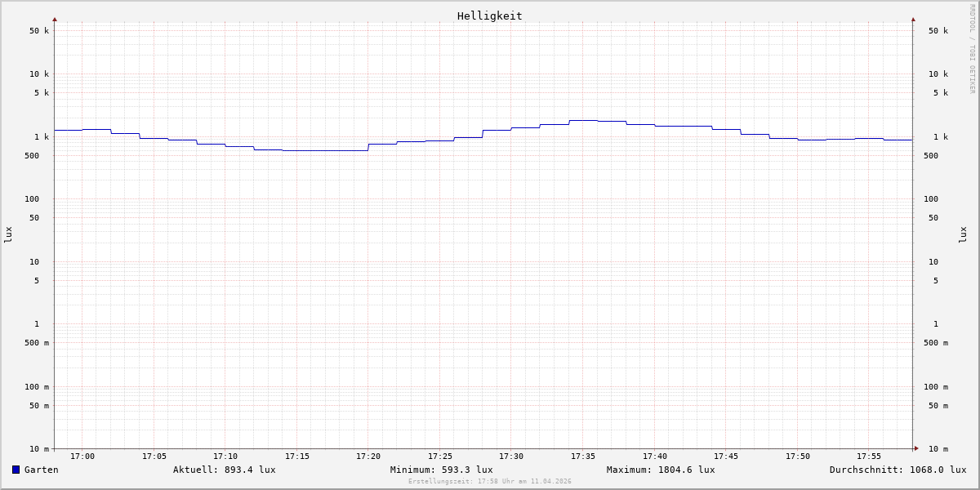
Task: Click the 17:20 time axis label
Action: pos(368,457)
